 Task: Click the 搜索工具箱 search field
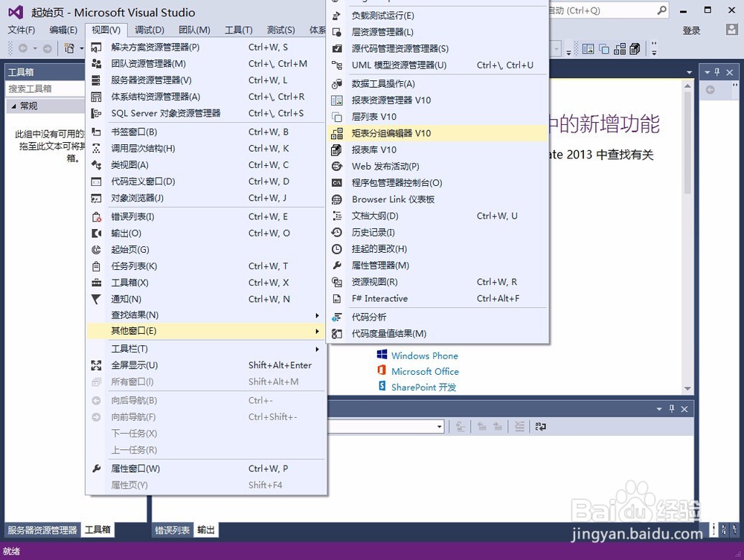[x=45, y=88]
